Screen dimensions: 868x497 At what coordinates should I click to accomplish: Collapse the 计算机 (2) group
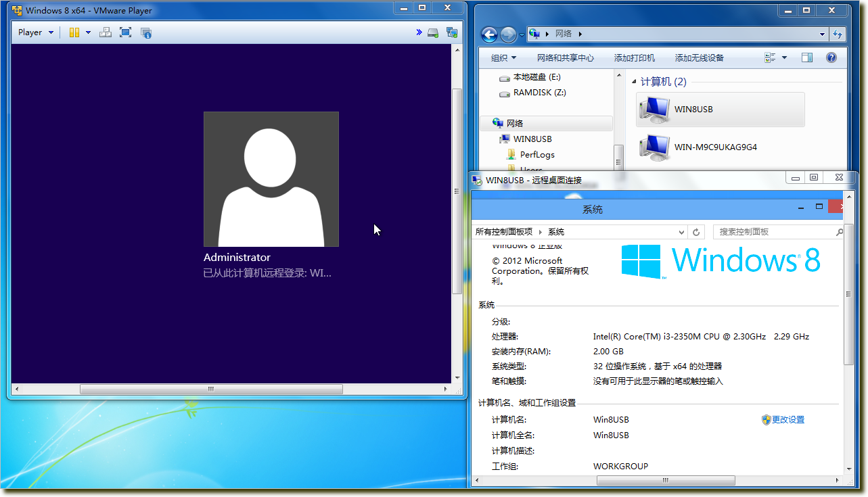(x=635, y=81)
